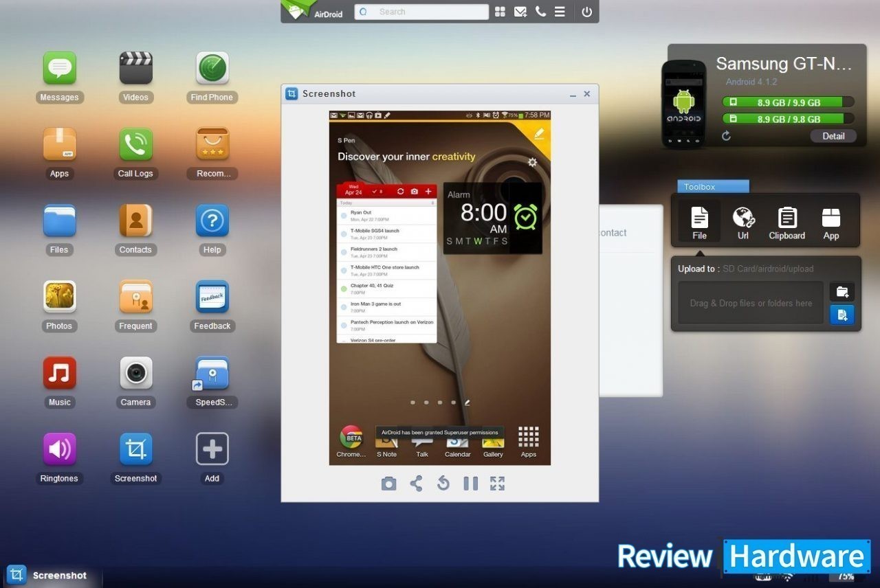This screenshot has width=880, height=588.
Task: Click the Add plus icon
Action: (212, 449)
